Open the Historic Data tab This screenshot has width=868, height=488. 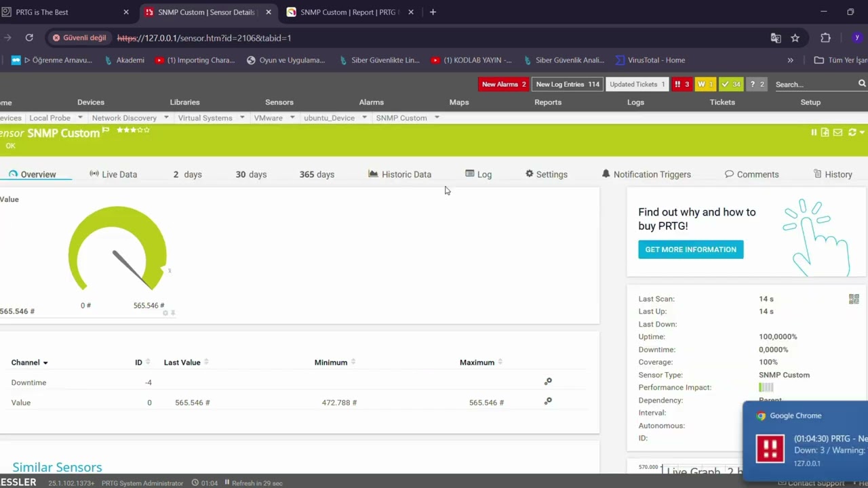399,174
